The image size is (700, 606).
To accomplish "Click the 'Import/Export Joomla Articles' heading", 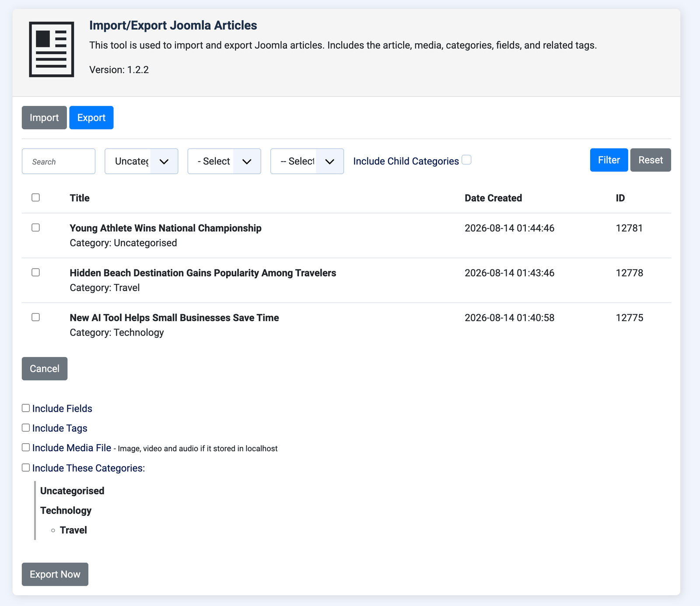I will (173, 25).
